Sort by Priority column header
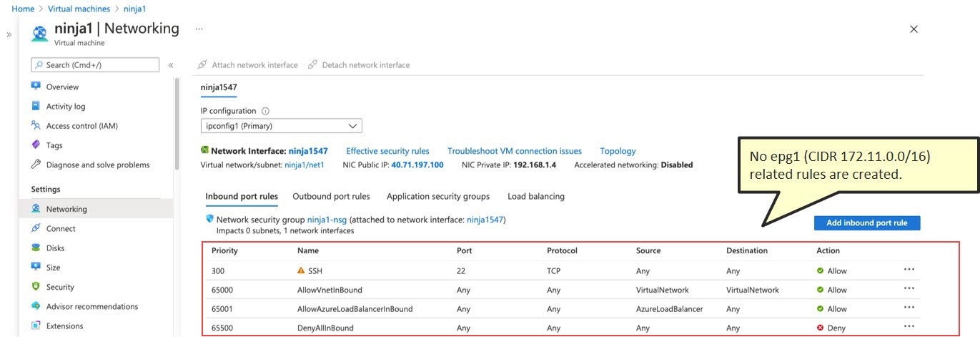Screen dimensions: 980x337 (224, 250)
